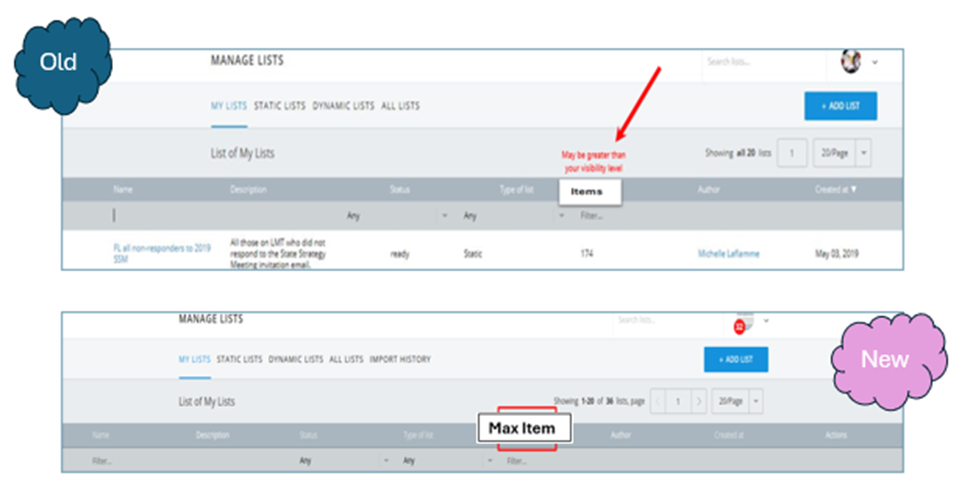Expand the Status 'Any' filter in old view

444,215
